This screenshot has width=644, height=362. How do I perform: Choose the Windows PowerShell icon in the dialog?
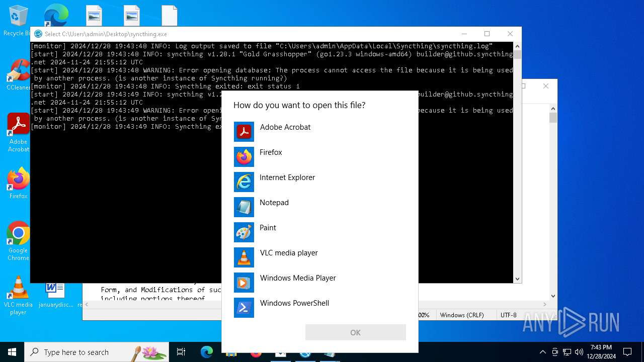pyautogui.click(x=244, y=308)
